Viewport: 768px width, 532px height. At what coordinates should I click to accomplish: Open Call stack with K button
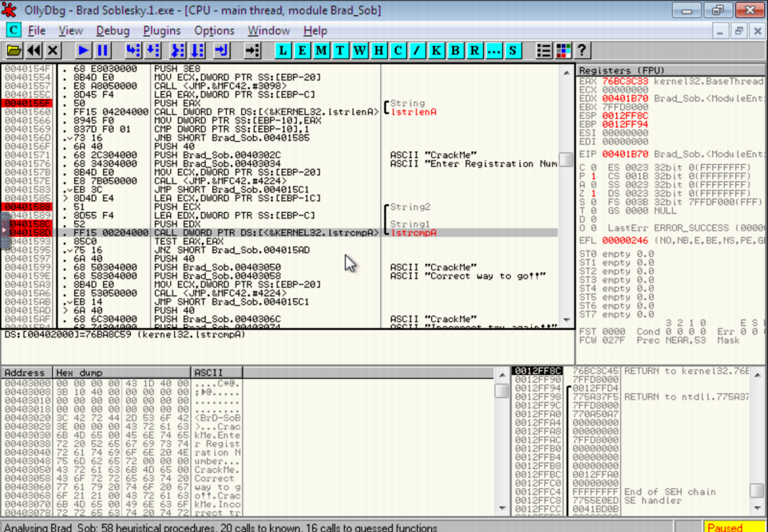435,50
